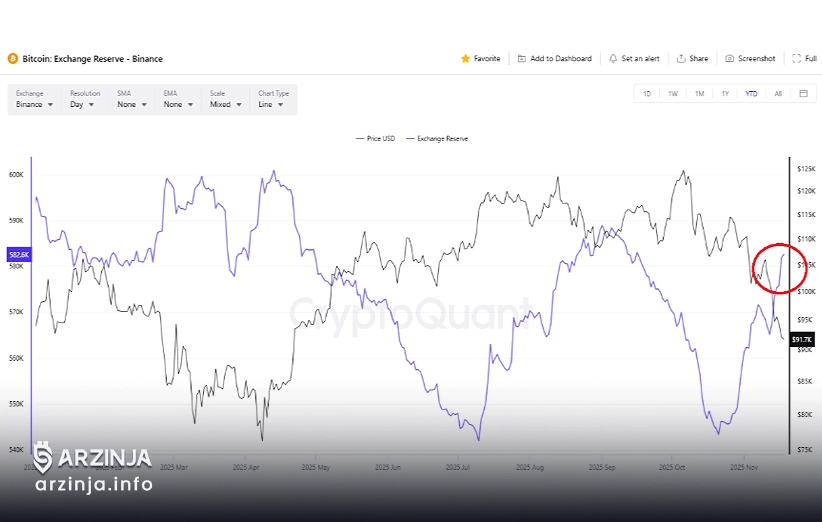Click the 600K left axis label

(16, 175)
